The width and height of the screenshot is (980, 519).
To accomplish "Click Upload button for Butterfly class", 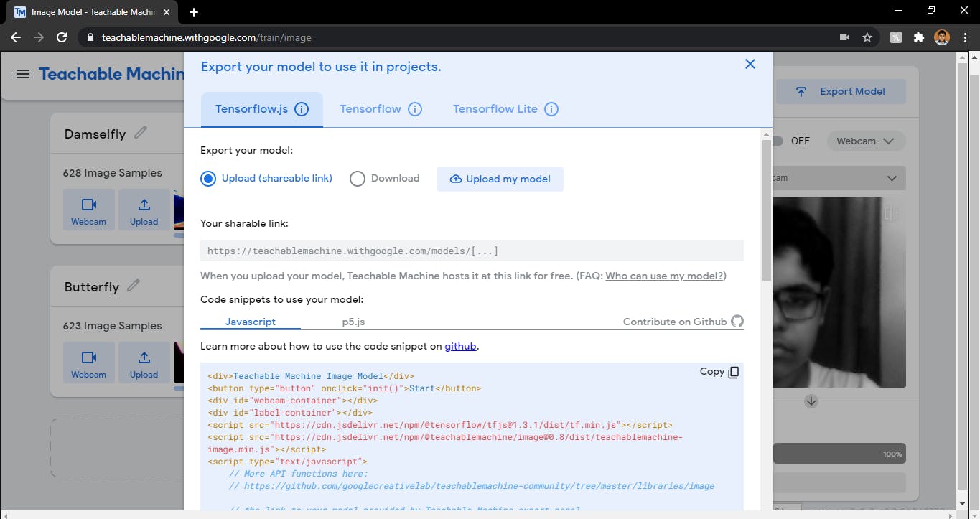I will tap(144, 363).
